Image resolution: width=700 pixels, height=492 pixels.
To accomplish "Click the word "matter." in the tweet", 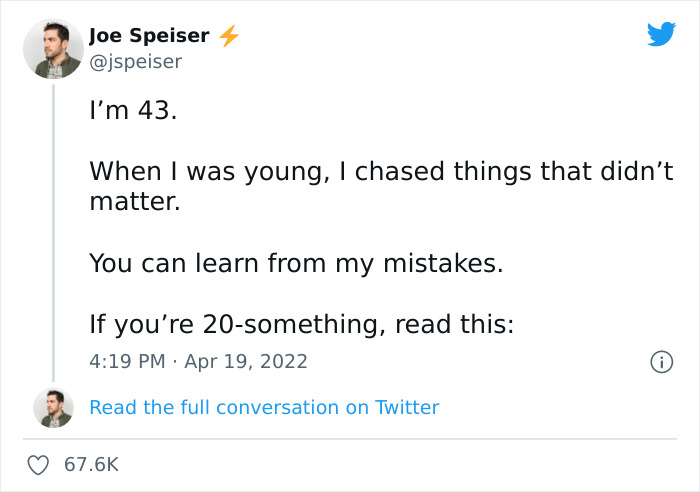I will (x=135, y=202).
